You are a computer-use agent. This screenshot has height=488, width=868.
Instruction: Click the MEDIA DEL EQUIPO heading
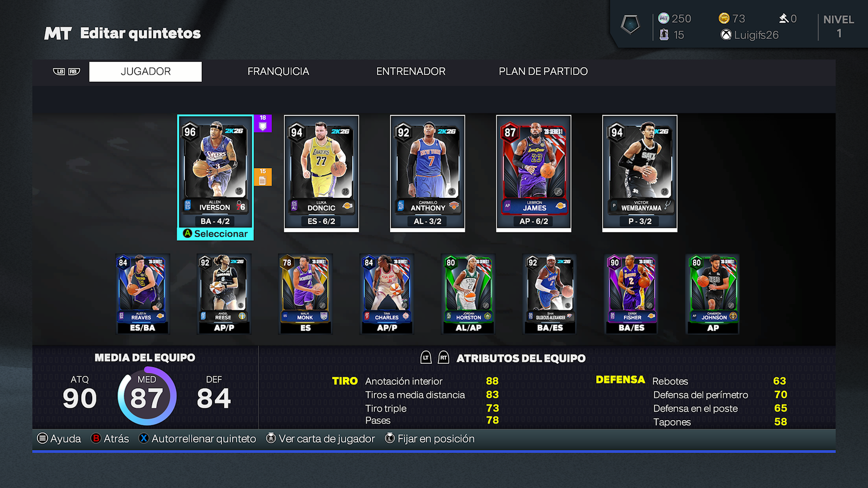(x=145, y=357)
